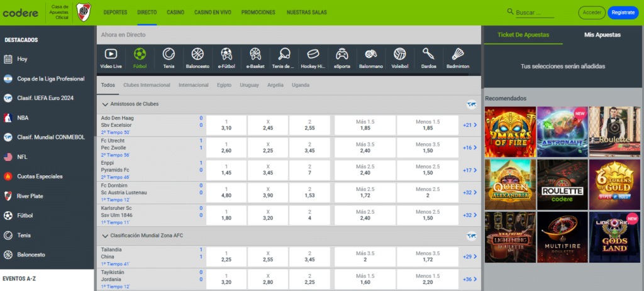Collapse Clasificación Mundial Zona AFC section
Viewport: 644px width, 291px height.
tap(105, 236)
